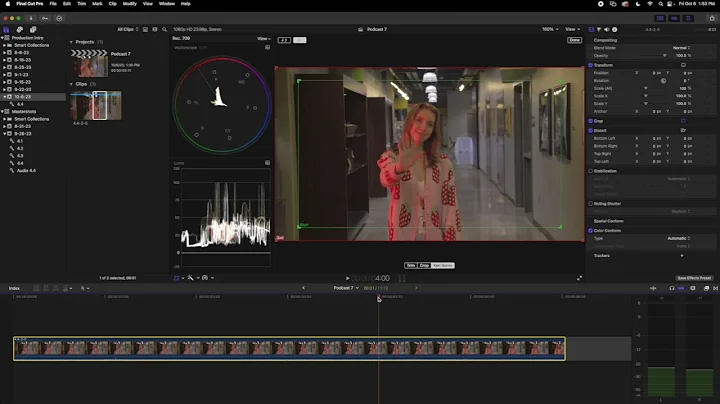The width and height of the screenshot is (720, 404).
Task: Toggle the inspector panel layout icon
Action: pos(688,18)
